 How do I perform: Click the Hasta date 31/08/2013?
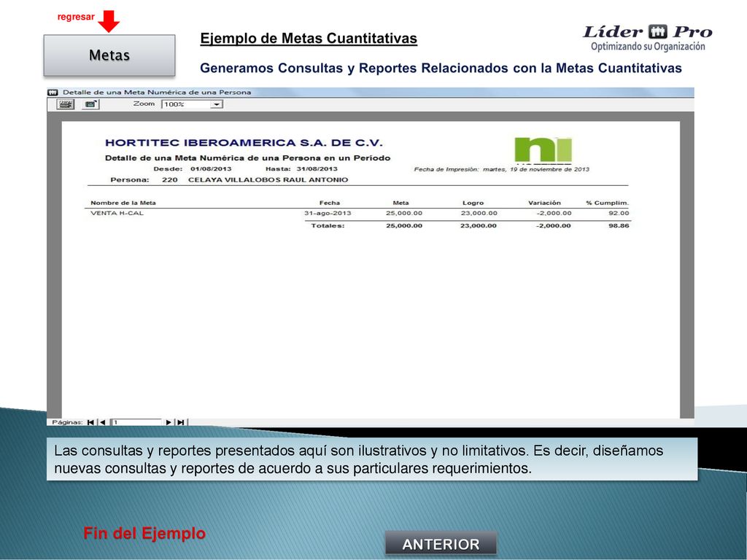coord(317,169)
